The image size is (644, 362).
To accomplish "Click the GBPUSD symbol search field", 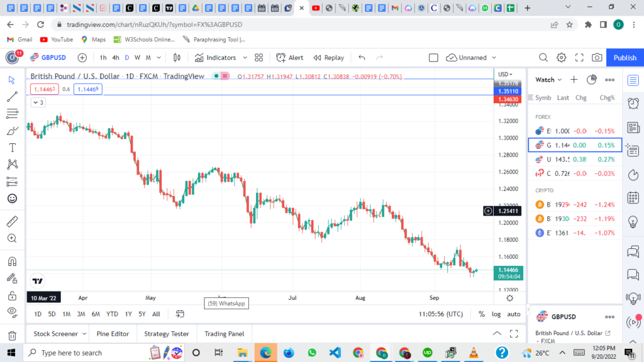I will click(x=48, y=57).
